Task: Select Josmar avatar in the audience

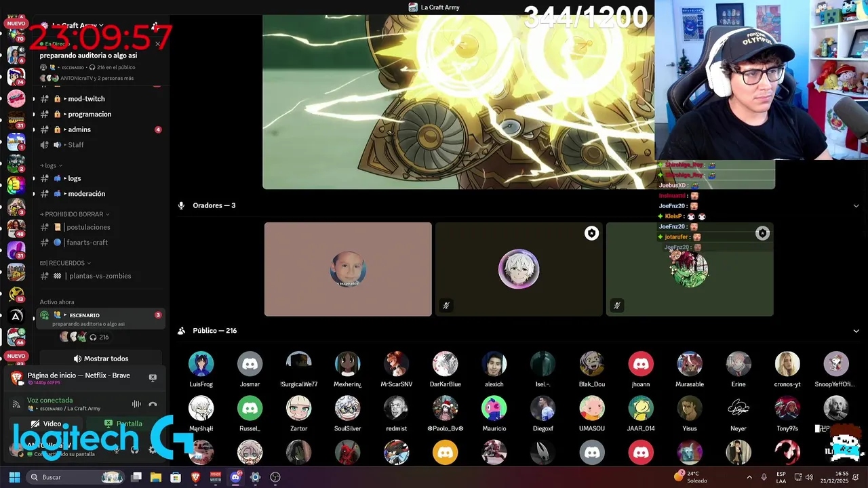Action: tap(250, 364)
